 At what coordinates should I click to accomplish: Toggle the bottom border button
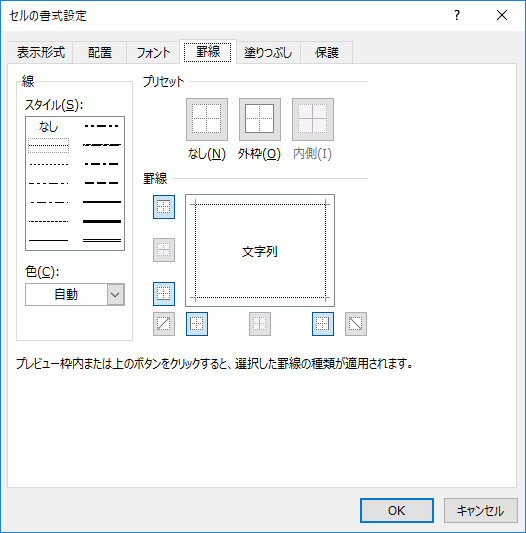click(164, 294)
